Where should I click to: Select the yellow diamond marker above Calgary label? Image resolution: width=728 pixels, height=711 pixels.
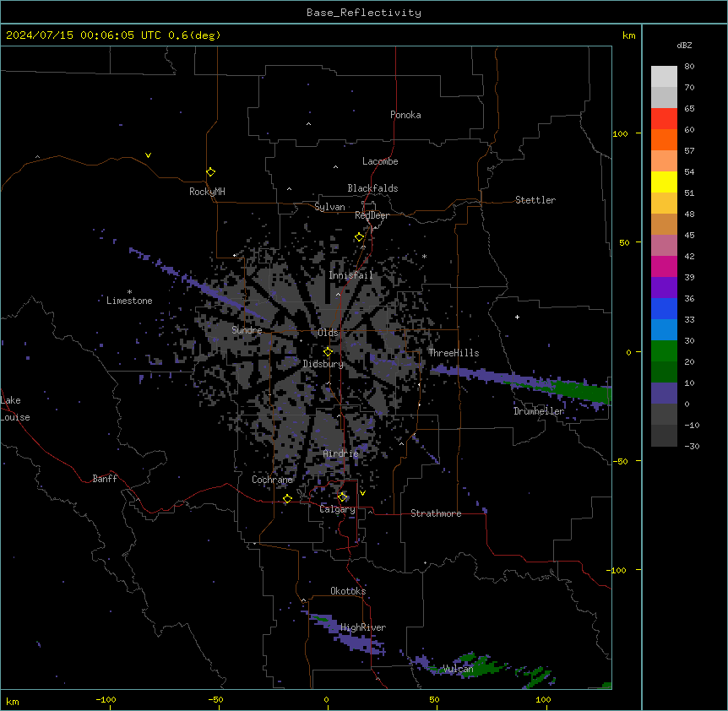pyautogui.click(x=342, y=497)
